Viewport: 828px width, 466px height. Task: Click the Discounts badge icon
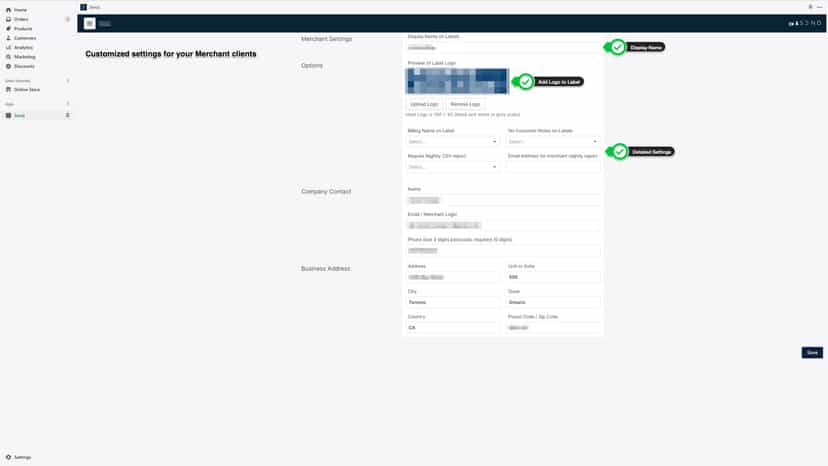[x=8, y=67]
